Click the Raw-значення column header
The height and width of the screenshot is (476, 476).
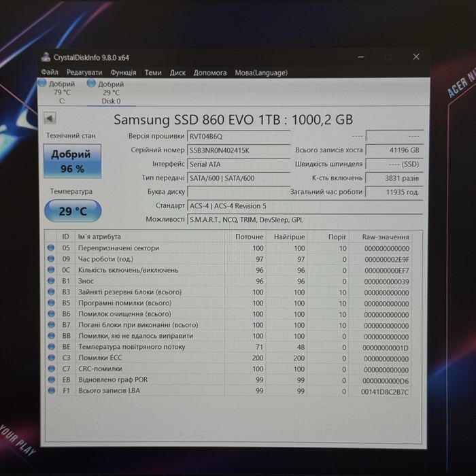(380, 237)
